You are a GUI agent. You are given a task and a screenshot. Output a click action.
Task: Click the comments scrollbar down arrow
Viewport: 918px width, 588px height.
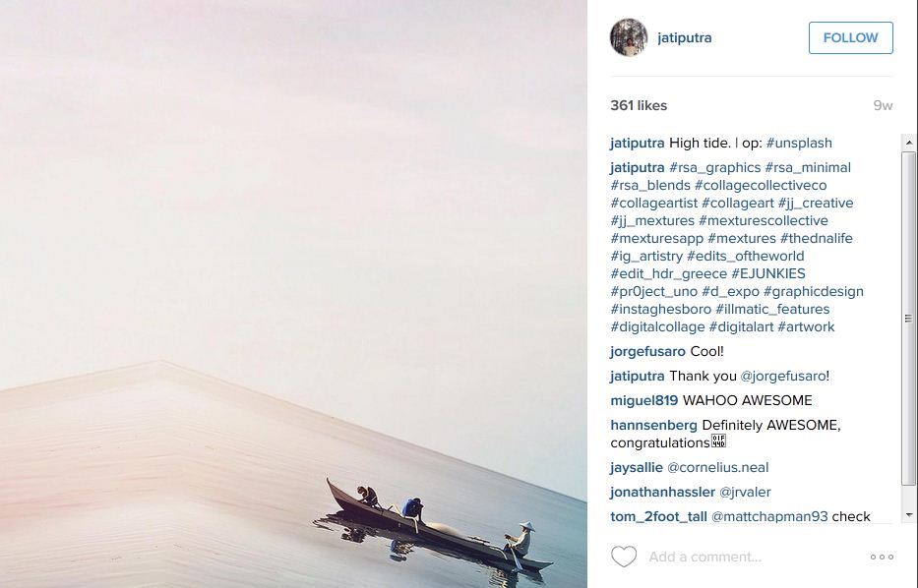coord(908,515)
